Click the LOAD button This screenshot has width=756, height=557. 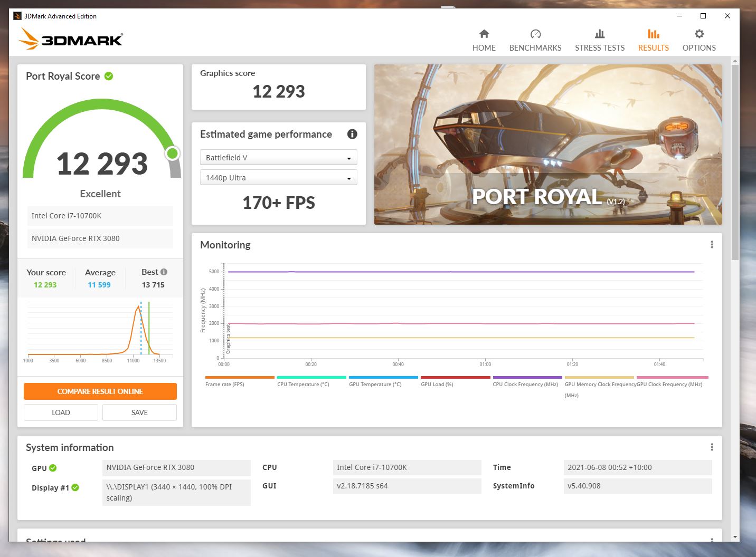61,412
